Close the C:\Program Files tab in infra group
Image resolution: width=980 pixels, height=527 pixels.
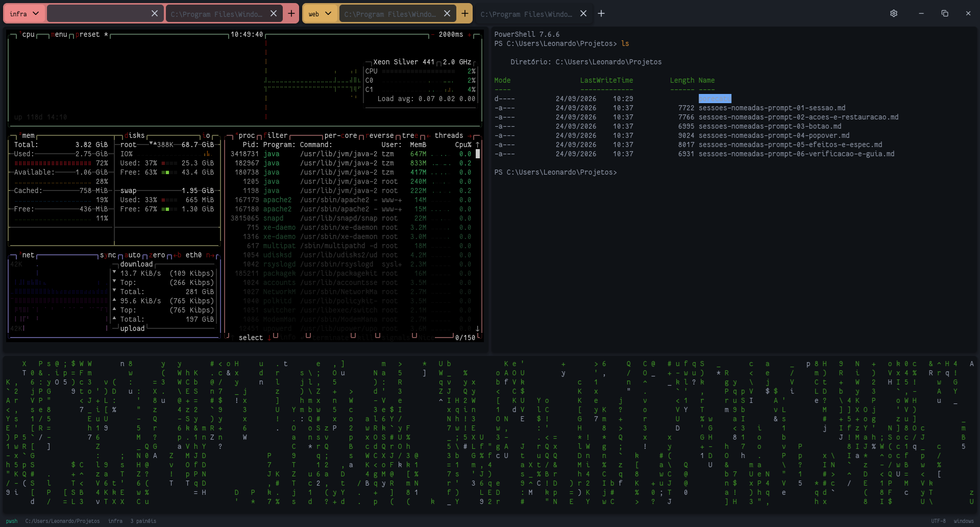(274, 14)
